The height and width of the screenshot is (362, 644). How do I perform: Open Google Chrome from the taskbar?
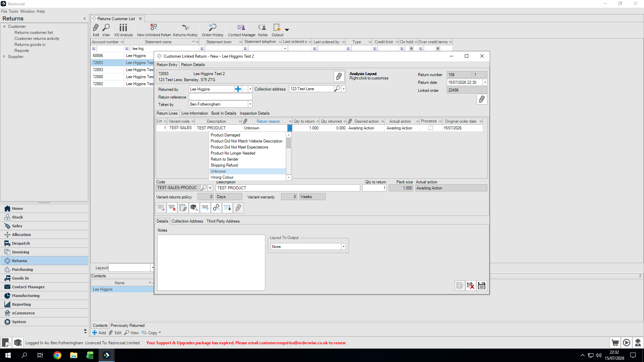(x=57, y=355)
